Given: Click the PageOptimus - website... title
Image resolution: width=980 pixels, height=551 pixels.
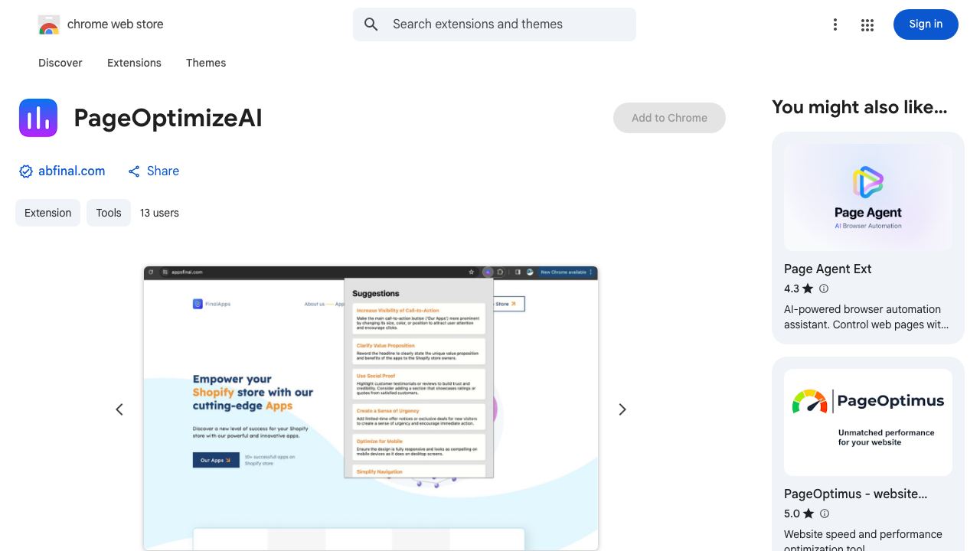Looking at the screenshot, I should 856,494.
